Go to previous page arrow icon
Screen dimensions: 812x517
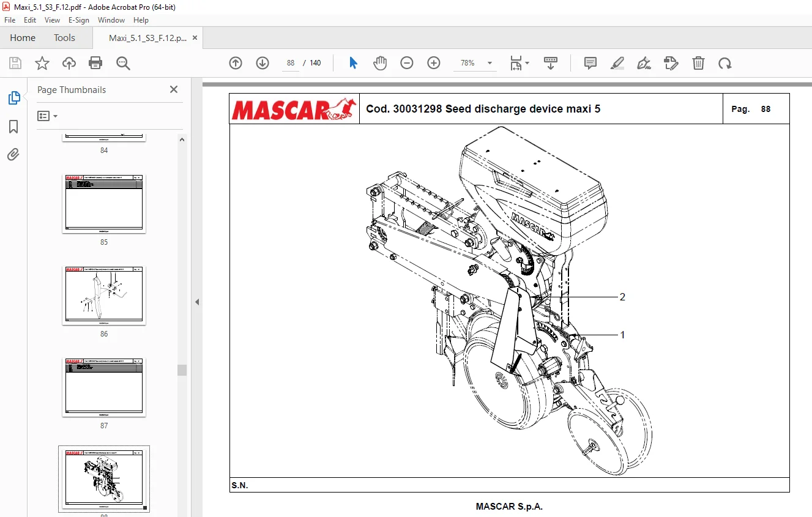click(x=236, y=63)
